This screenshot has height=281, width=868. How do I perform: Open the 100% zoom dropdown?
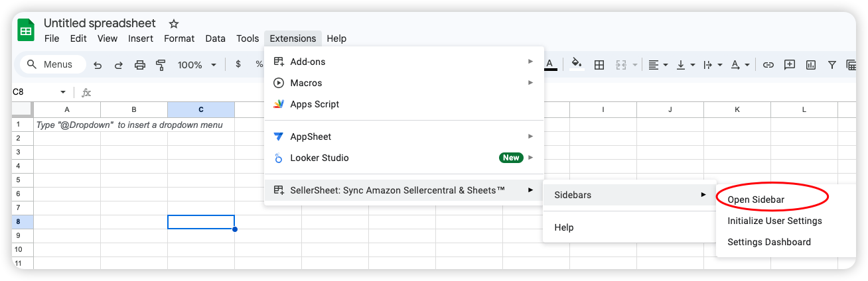(197, 65)
